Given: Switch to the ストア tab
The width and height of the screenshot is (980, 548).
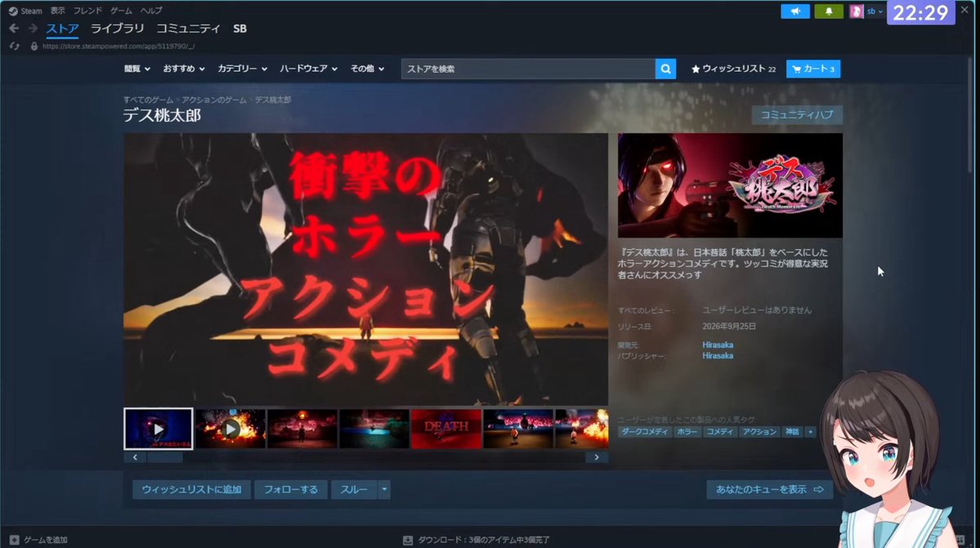Looking at the screenshot, I should tap(62, 29).
